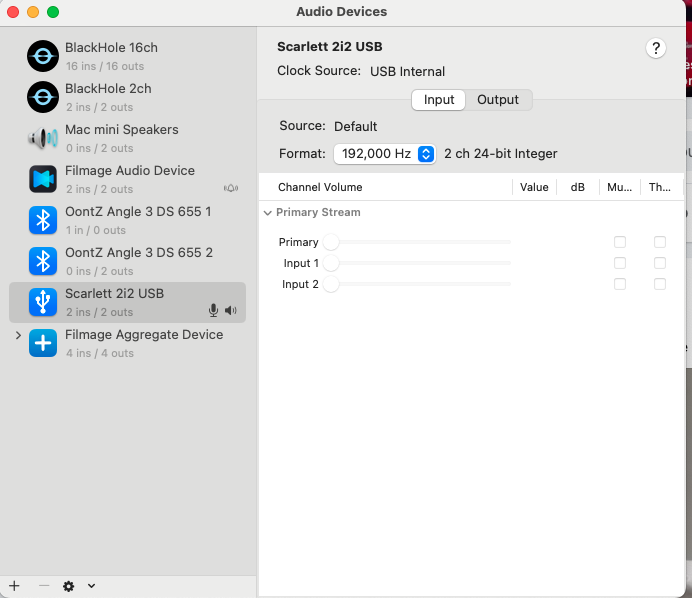
Task: Select Filmage Audio Device entry
Action: [x=127, y=179]
